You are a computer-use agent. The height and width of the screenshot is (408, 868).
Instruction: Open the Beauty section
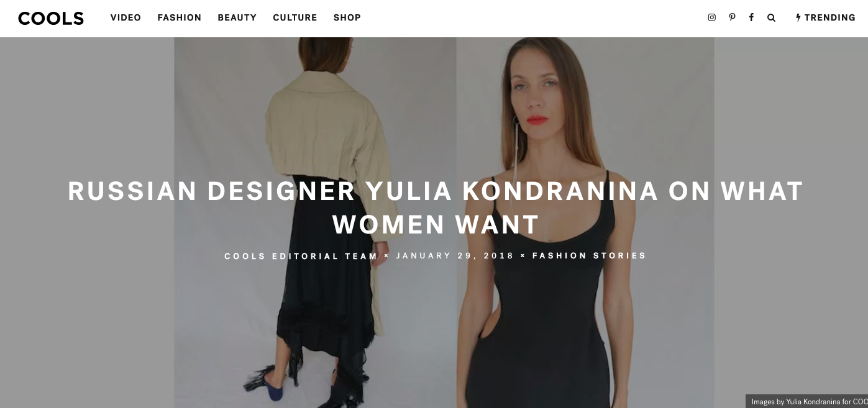(x=237, y=17)
